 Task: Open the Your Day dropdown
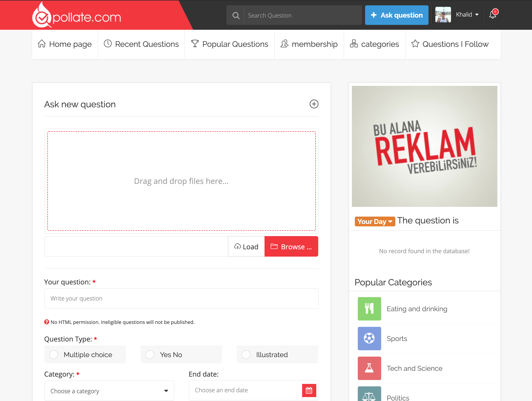pyautogui.click(x=375, y=221)
